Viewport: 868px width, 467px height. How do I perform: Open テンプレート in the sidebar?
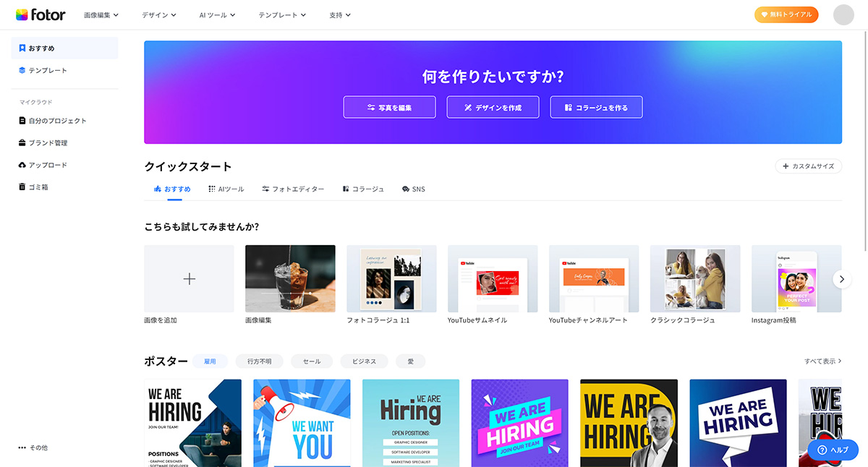tap(64, 71)
